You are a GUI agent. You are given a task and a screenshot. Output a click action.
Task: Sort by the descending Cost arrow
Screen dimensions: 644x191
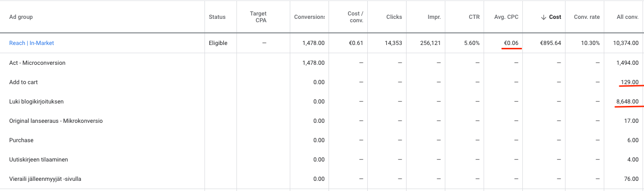click(543, 17)
